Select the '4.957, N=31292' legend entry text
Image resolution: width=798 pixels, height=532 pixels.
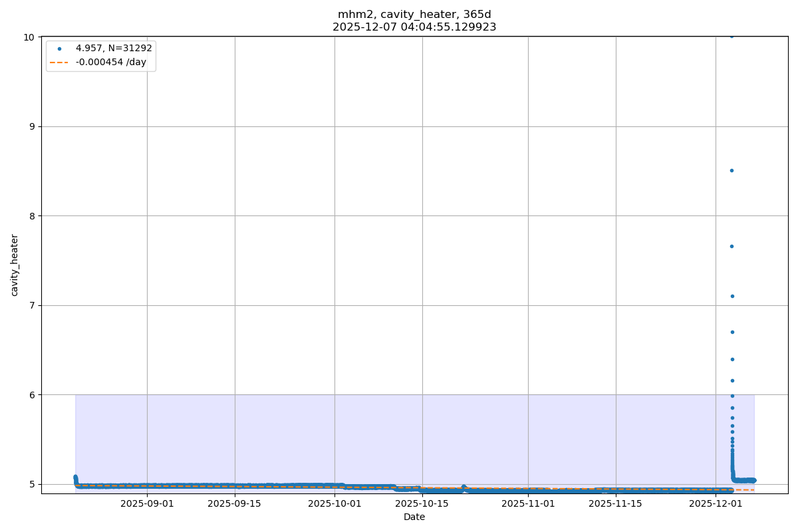[114, 49]
